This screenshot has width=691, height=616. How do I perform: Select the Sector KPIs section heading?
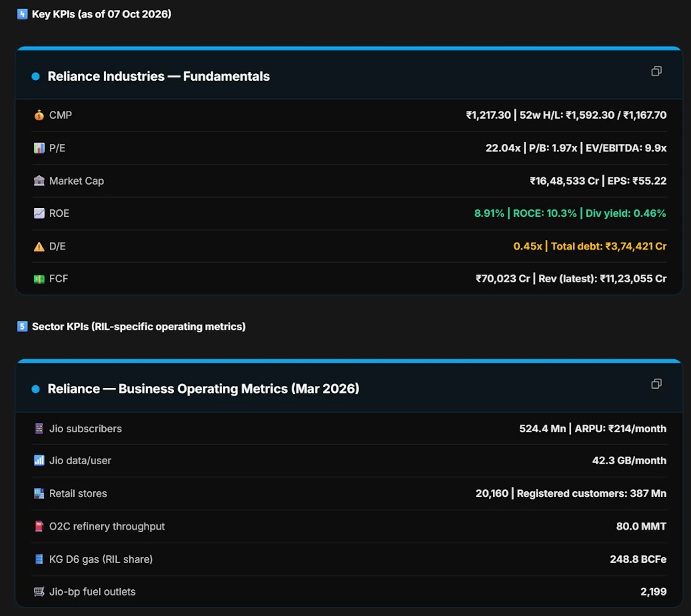pos(139,327)
